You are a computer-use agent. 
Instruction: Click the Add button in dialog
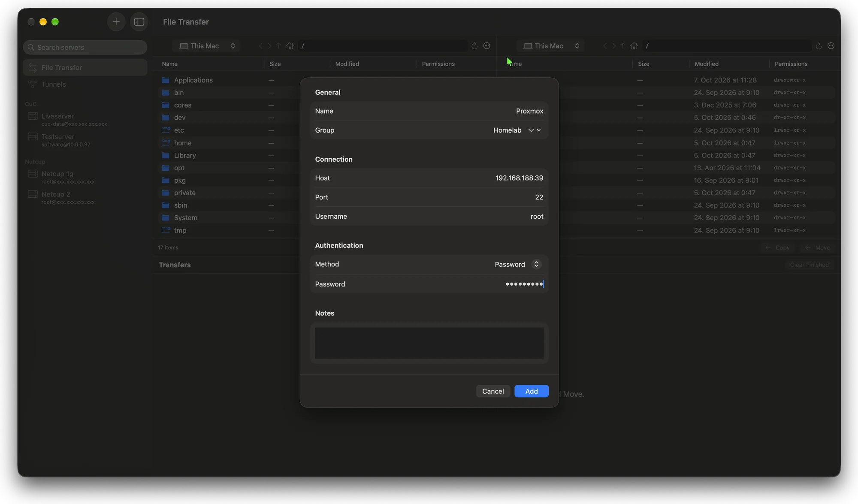(x=532, y=391)
